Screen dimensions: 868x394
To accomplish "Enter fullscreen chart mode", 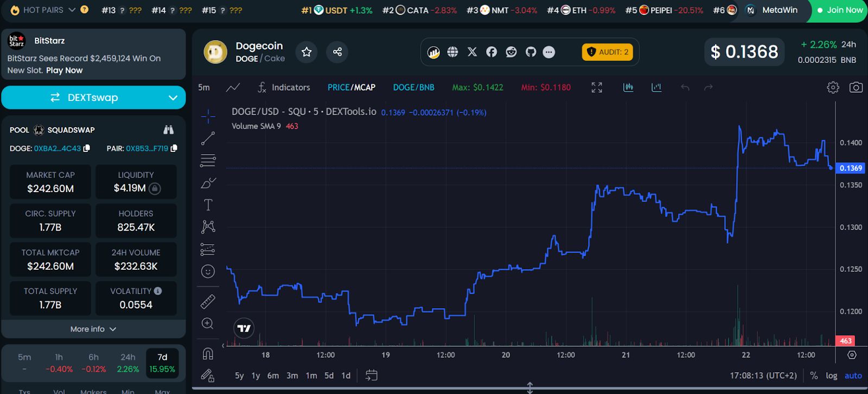I will (597, 87).
